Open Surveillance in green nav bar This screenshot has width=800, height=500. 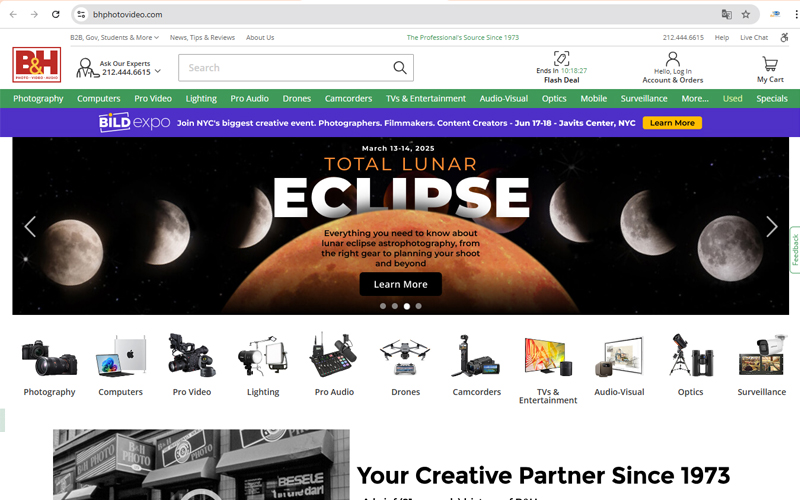click(644, 98)
